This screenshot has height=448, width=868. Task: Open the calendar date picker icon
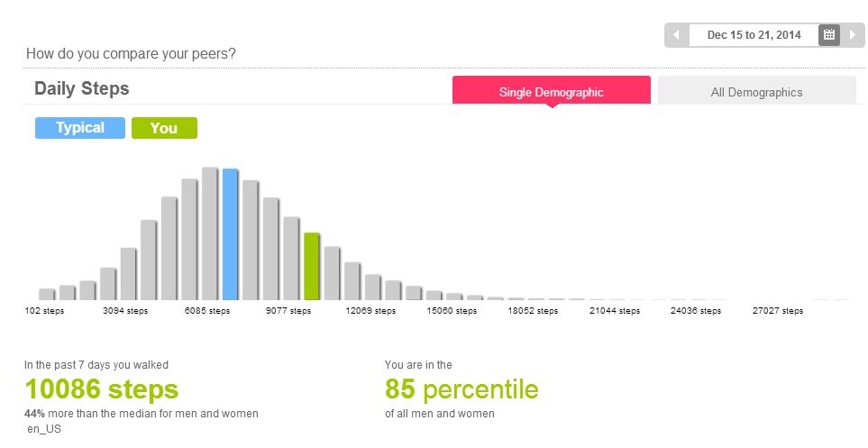point(829,35)
